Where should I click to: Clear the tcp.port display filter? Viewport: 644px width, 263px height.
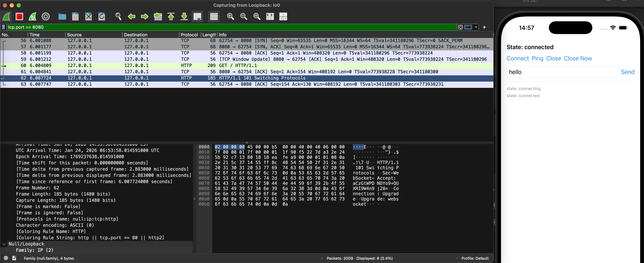(460, 27)
